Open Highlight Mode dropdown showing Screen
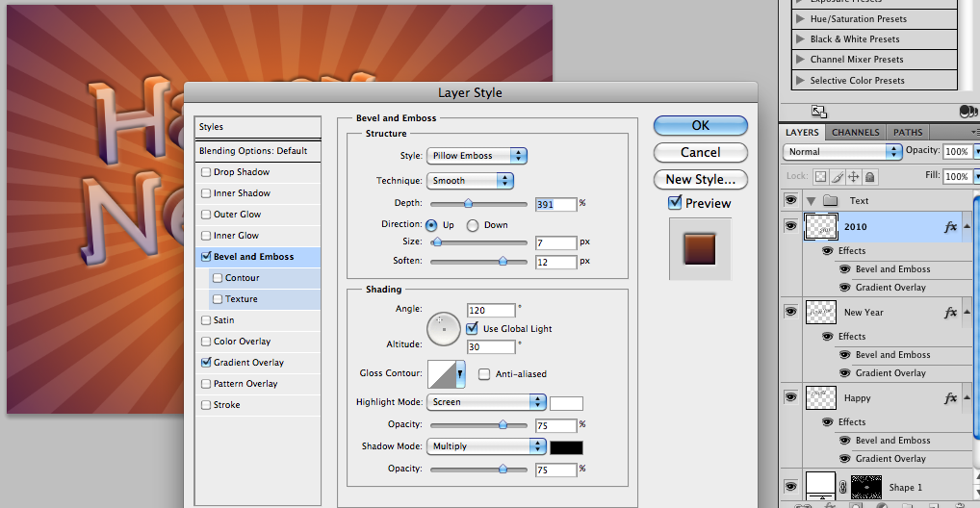The width and height of the screenshot is (980, 508). (x=486, y=402)
